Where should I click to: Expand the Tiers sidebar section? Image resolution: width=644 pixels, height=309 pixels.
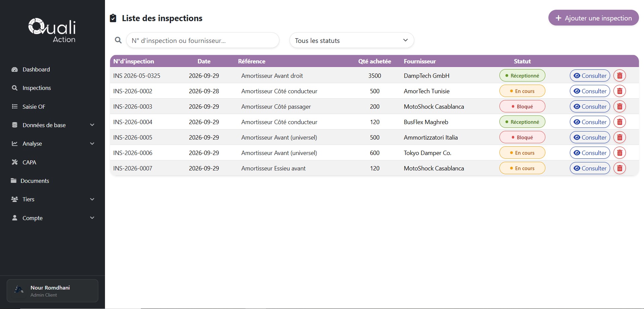coord(53,199)
